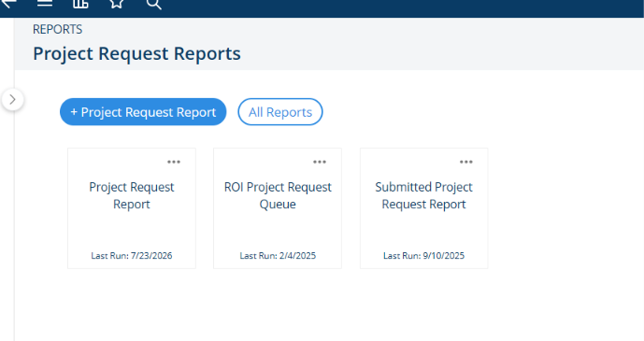Expand the collapsed left sidebar panel

pyautogui.click(x=13, y=100)
